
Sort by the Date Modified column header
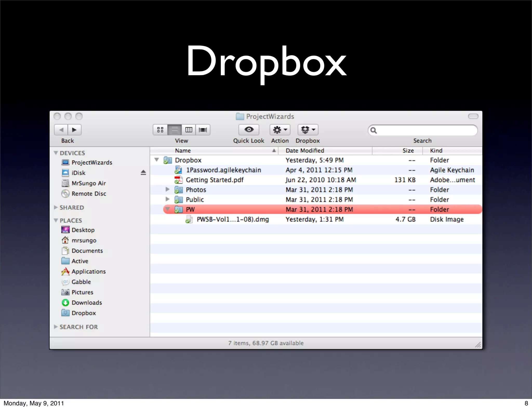(x=325, y=151)
